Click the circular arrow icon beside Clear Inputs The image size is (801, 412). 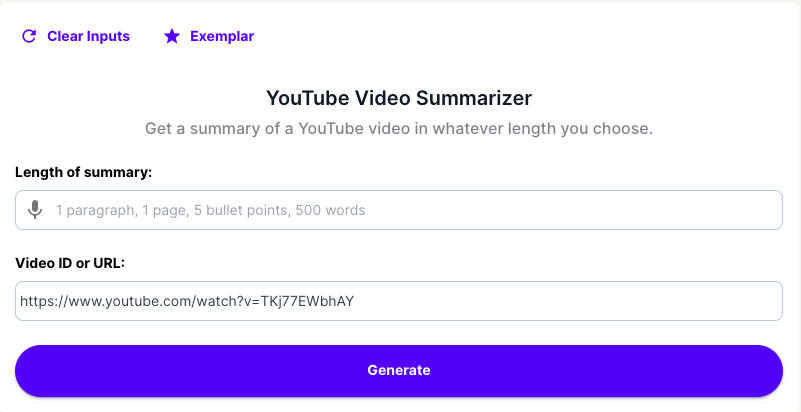[x=29, y=37]
